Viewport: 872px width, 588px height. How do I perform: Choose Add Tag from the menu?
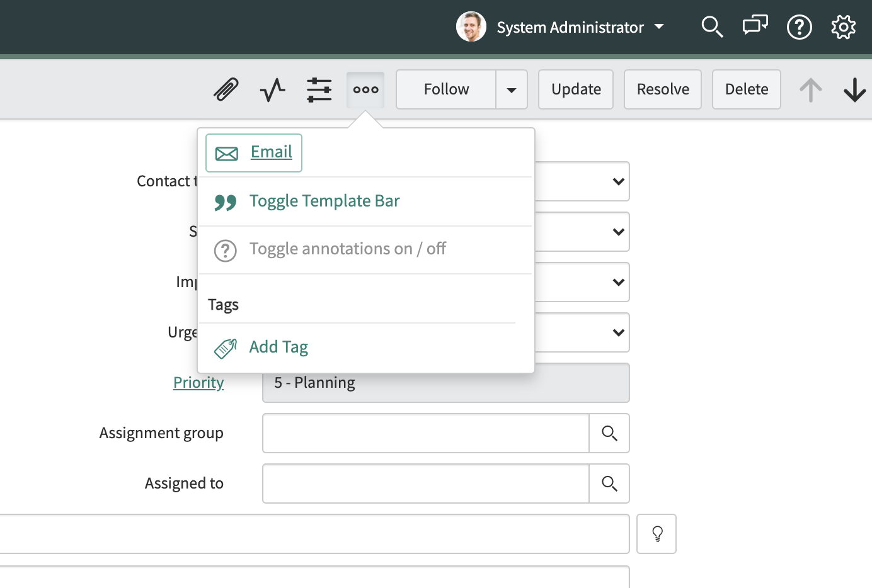click(x=278, y=347)
